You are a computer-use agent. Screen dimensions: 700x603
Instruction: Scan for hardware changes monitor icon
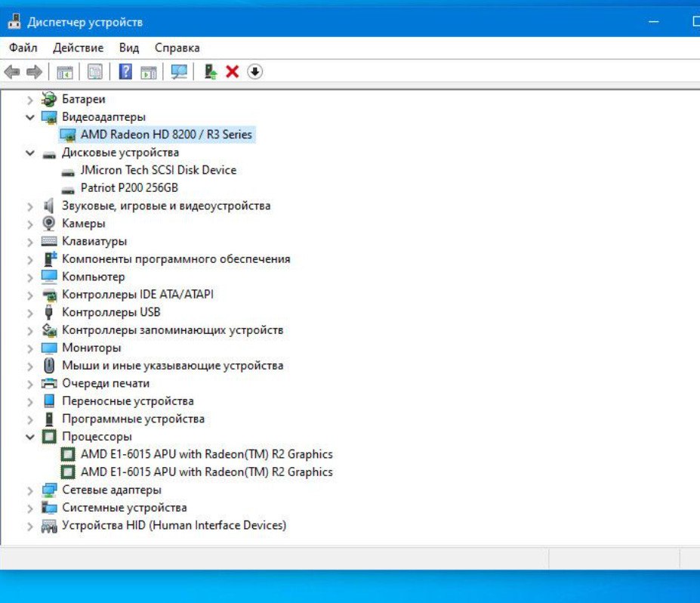(x=179, y=72)
